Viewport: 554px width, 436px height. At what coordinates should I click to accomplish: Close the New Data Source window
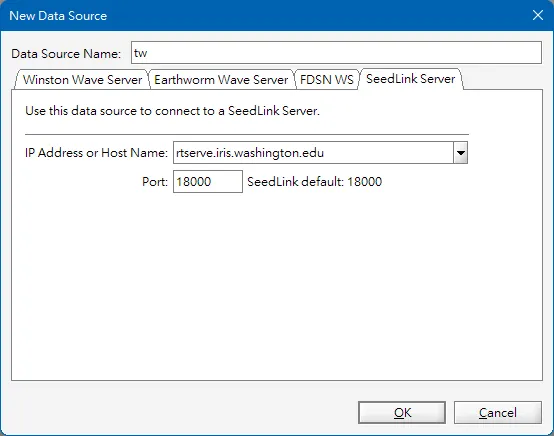(538, 15)
